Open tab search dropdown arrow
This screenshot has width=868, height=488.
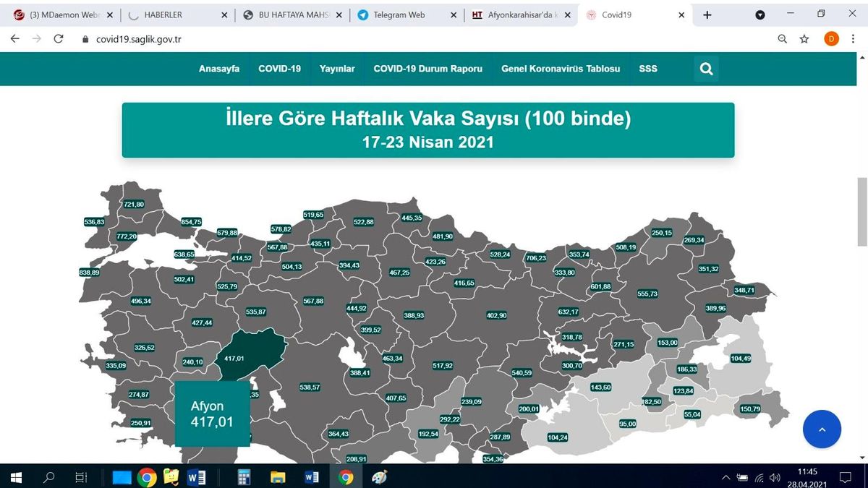point(760,14)
